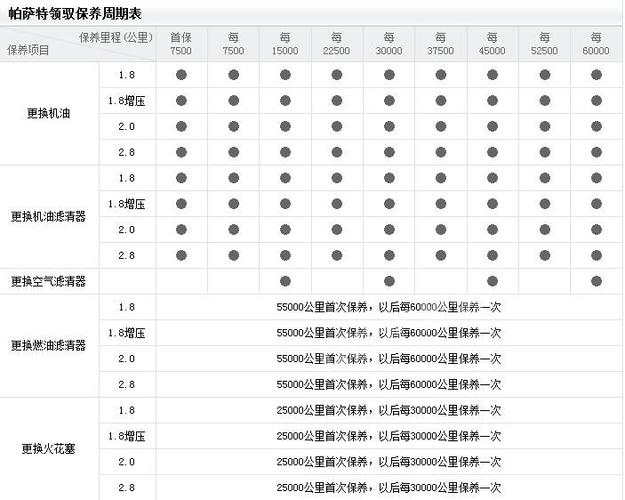625x500 pixels.
Task: Click 更换机油 1.8 dot under 首保 7500
Action: coord(181,75)
